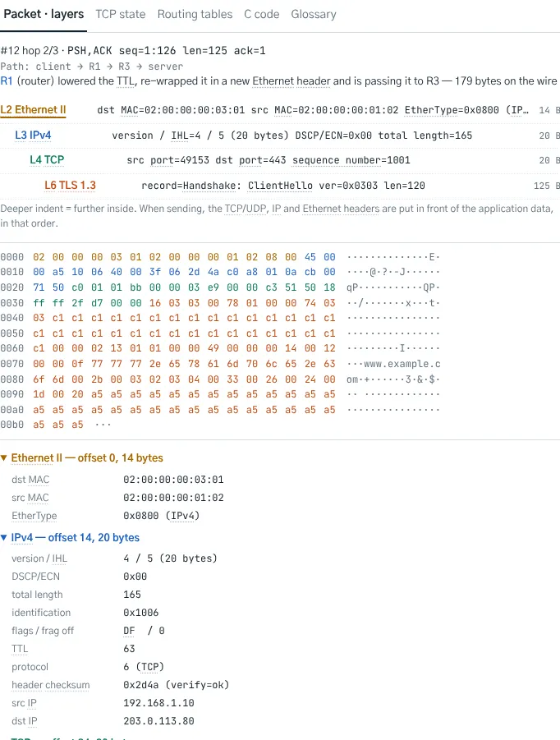The width and height of the screenshot is (560, 740).
Task: Click the identification value 0x1006
Action: pyautogui.click(x=140, y=613)
